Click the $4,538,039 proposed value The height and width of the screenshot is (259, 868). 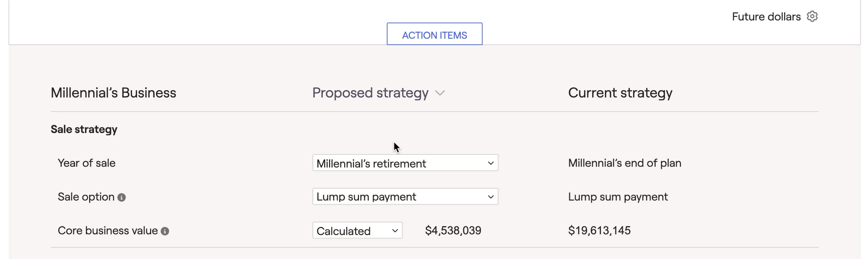(x=453, y=230)
